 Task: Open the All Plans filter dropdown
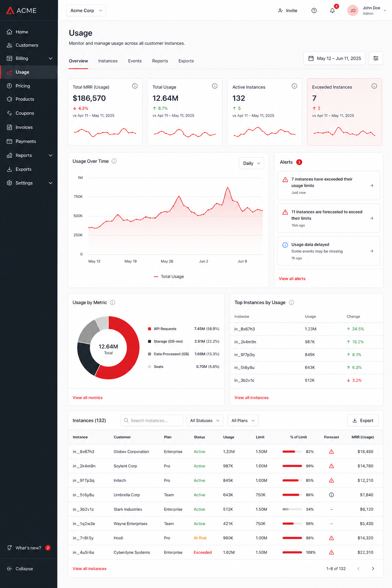click(243, 421)
